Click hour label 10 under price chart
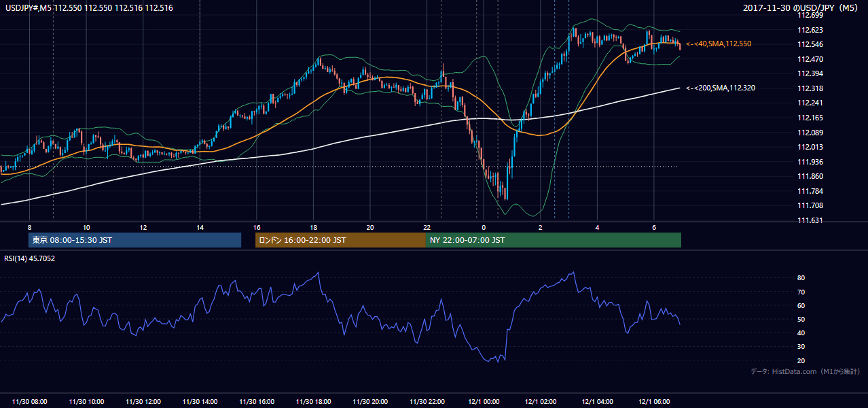The height and width of the screenshot is (408, 868). (86, 227)
